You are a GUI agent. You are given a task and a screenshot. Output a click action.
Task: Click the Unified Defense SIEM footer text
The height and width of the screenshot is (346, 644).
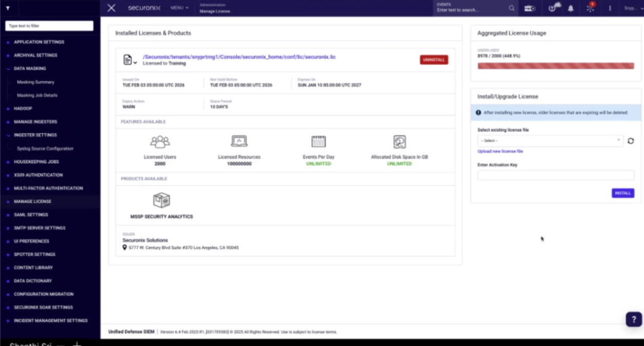pos(131,332)
